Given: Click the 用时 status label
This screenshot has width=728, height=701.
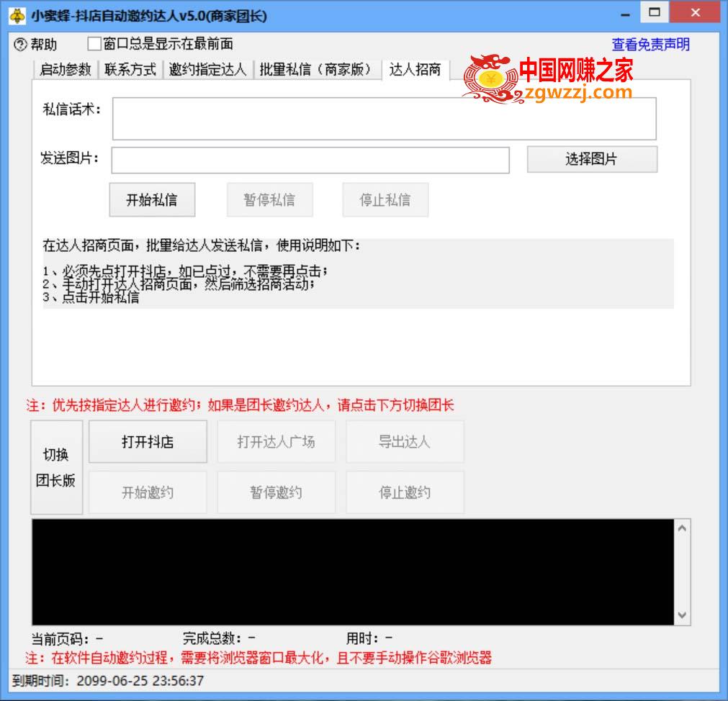Looking at the screenshot, I should click(369, 639).
